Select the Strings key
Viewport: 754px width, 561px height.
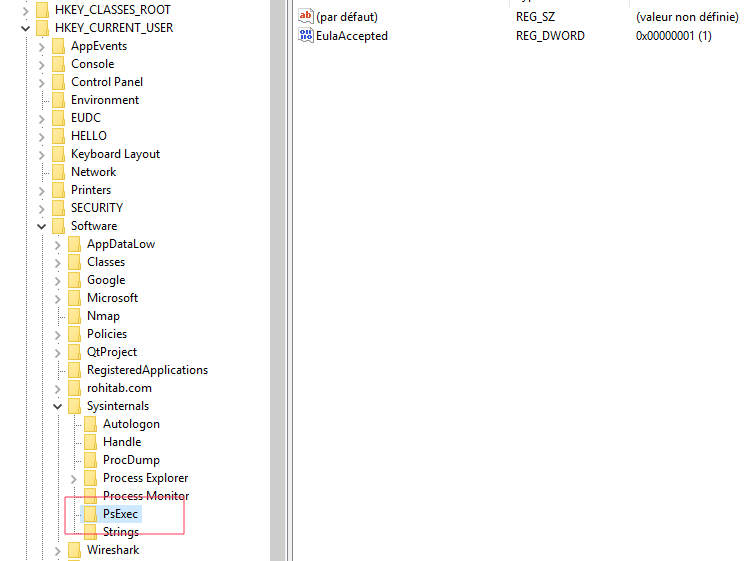tap(121, 532)
